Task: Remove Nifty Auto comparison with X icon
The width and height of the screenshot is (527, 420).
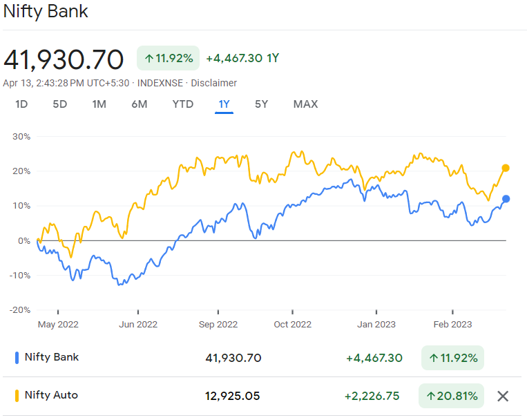Action: click(503, 396)
